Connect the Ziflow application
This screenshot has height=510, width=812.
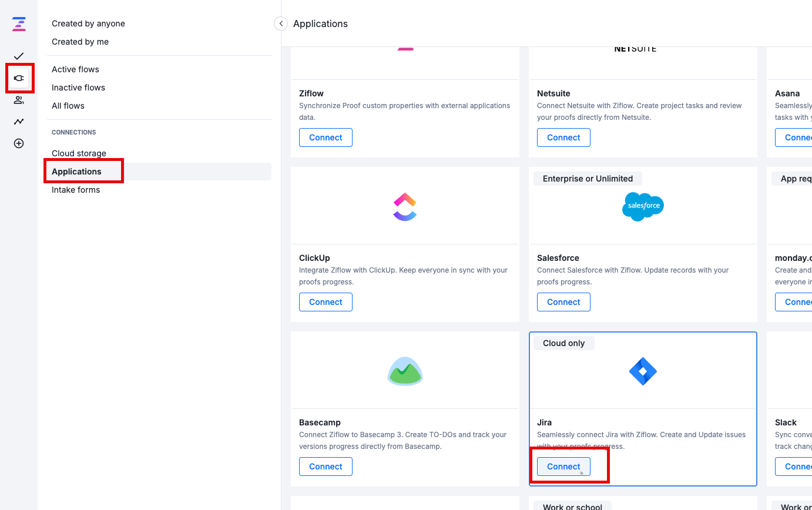click(326, 137)
